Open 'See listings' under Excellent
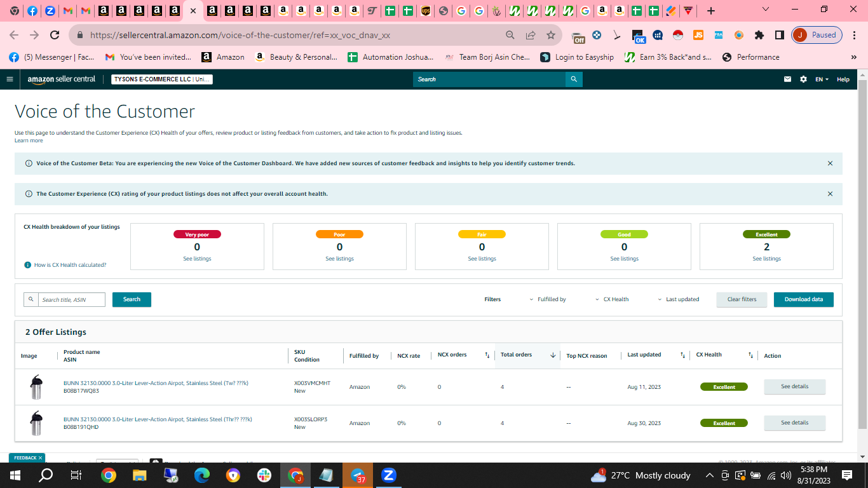 coord(766,259)
